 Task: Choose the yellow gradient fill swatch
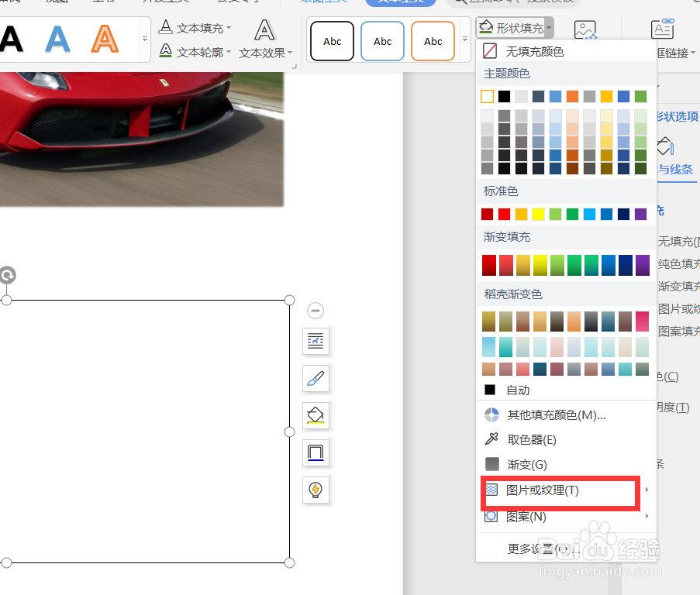point(540,266)
